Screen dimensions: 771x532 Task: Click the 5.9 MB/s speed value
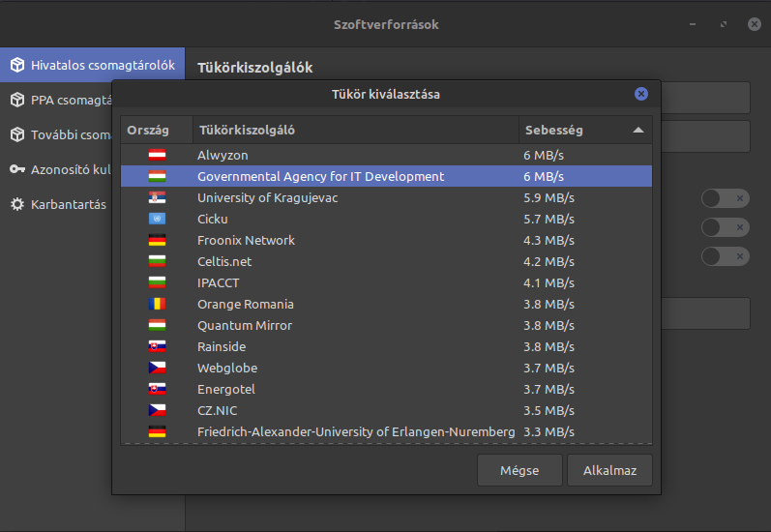coord(549,197)
